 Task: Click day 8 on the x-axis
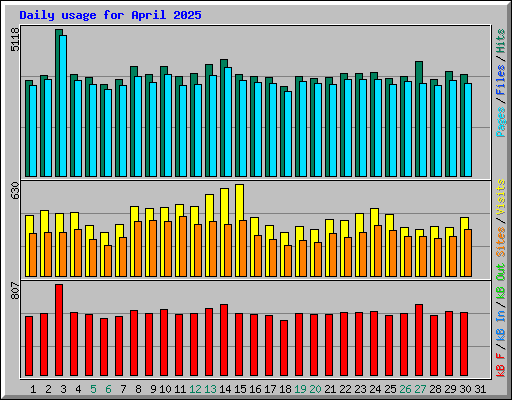pyautogui.click(x=138, y=389)
